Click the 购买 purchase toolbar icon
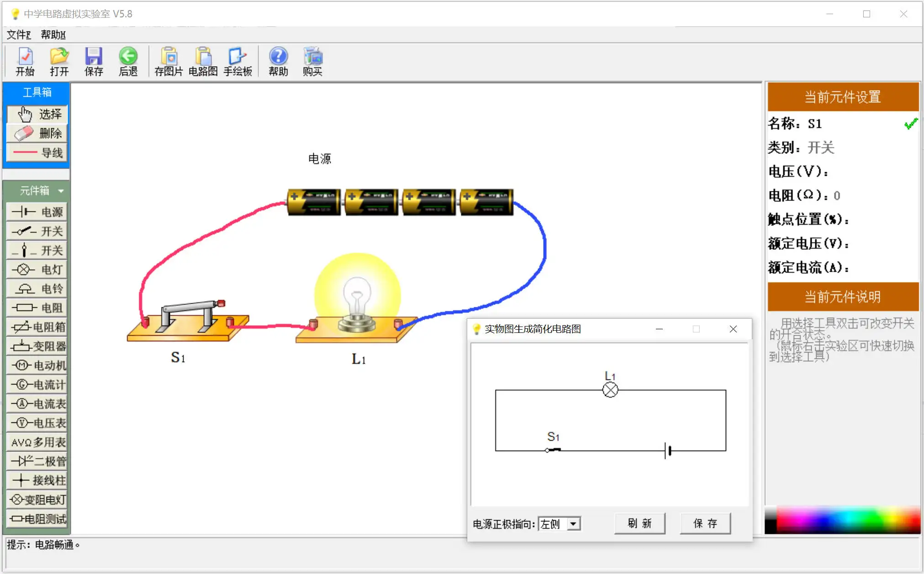This screenshot has height=574, width=924. (x=313, y=62)
